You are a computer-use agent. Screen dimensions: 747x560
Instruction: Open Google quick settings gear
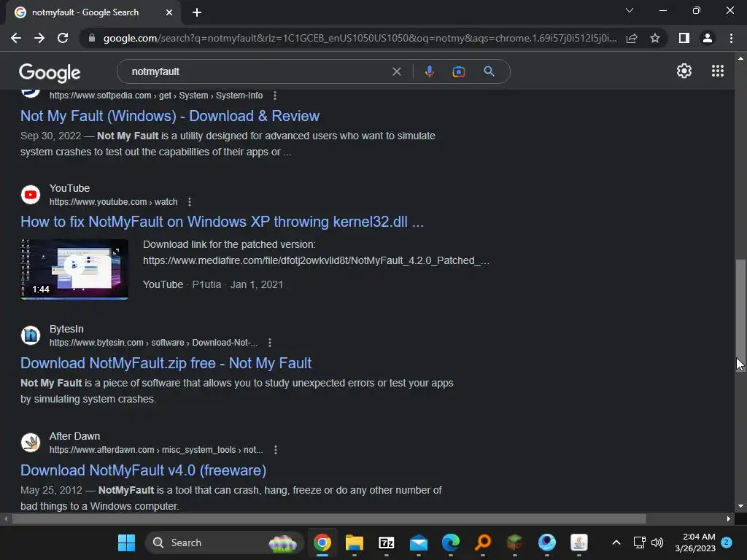click(x=684, y=71)
